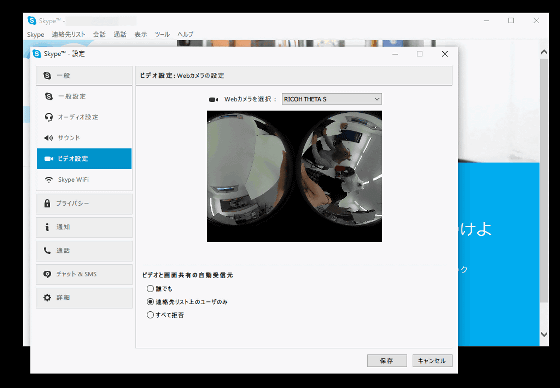Open the 一般 (General) section in sidebar
The height and width of the screenshot is (388, 560).
tap(84, 75)
